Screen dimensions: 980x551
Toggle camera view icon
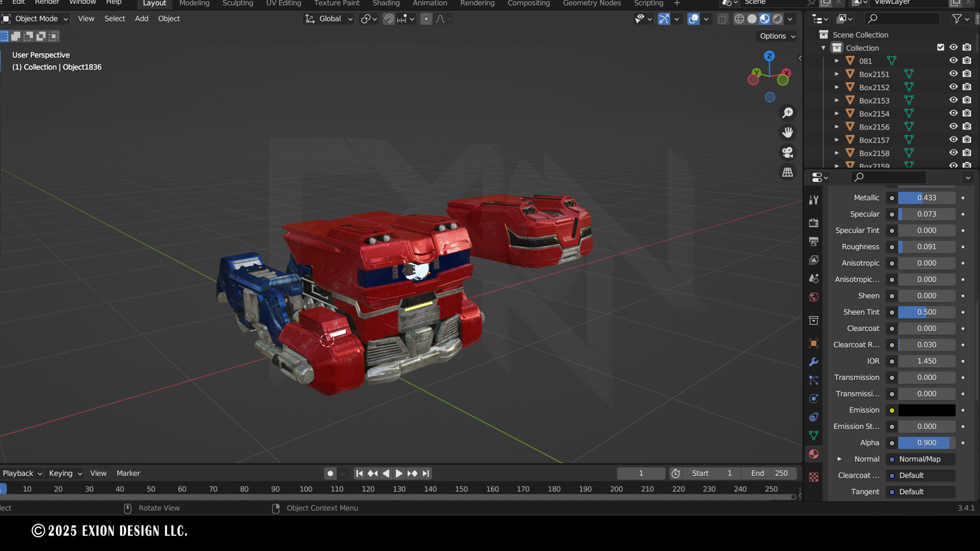pos(788,152)
